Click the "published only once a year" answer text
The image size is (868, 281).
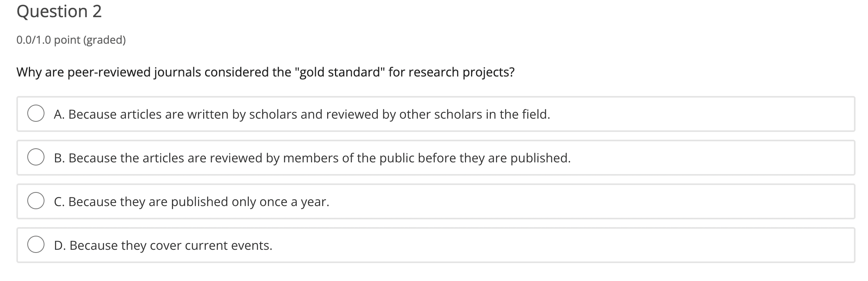click(x=199, y=202)
